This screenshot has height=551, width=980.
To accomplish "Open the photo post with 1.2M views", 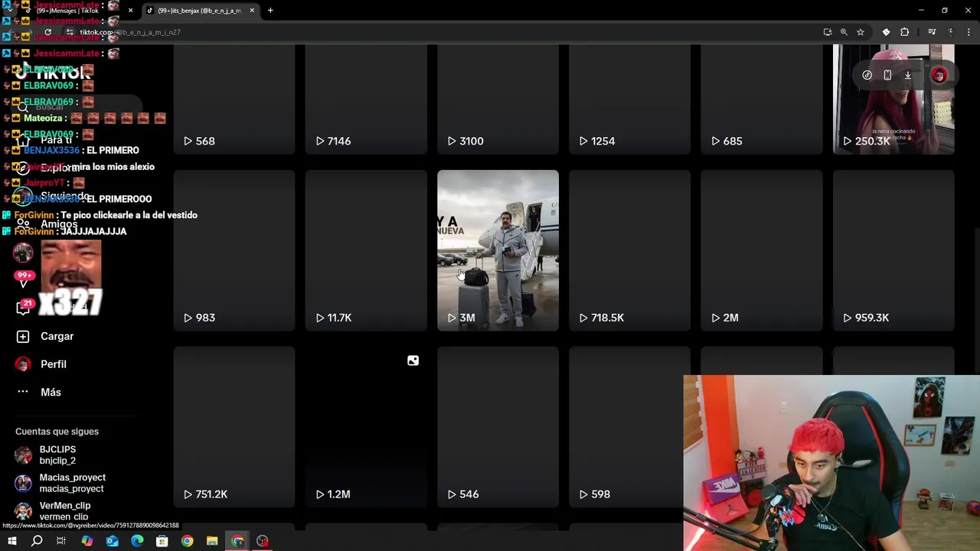I will tap(366, 427).
